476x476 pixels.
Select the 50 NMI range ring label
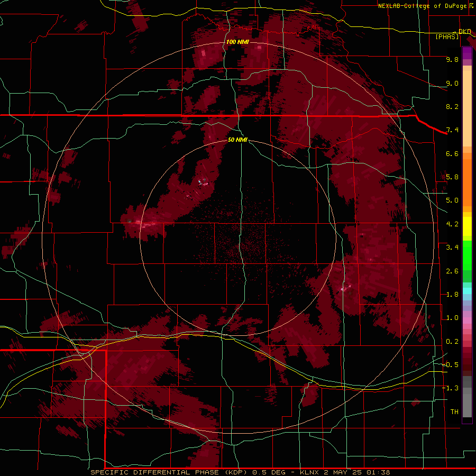pos(237,140)
